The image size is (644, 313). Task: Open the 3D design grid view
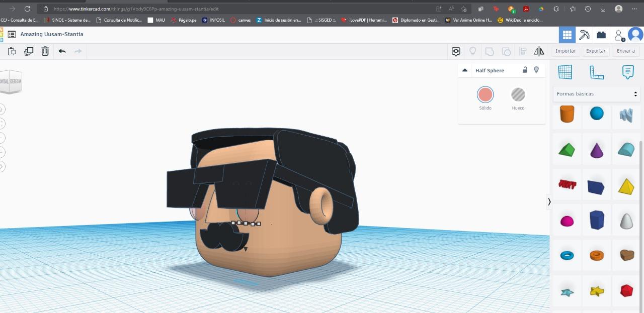tap(567, 35)
